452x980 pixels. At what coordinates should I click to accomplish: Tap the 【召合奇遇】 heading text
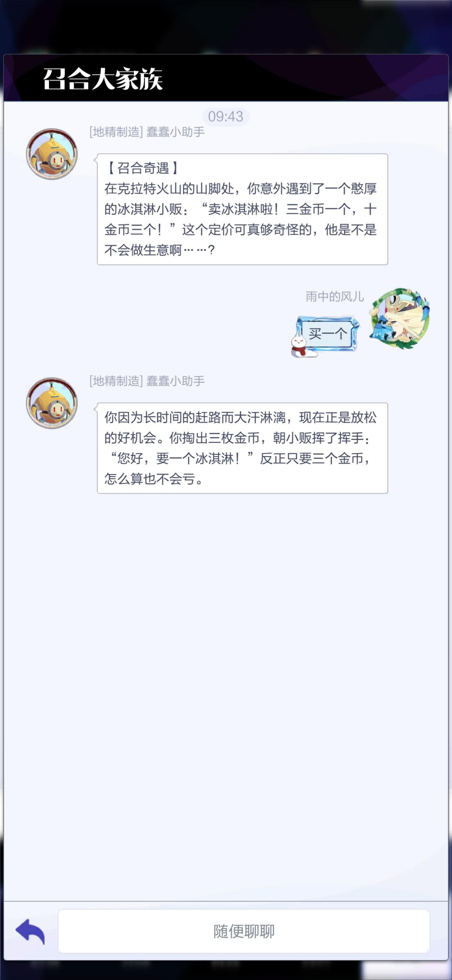tap(143, 168)
